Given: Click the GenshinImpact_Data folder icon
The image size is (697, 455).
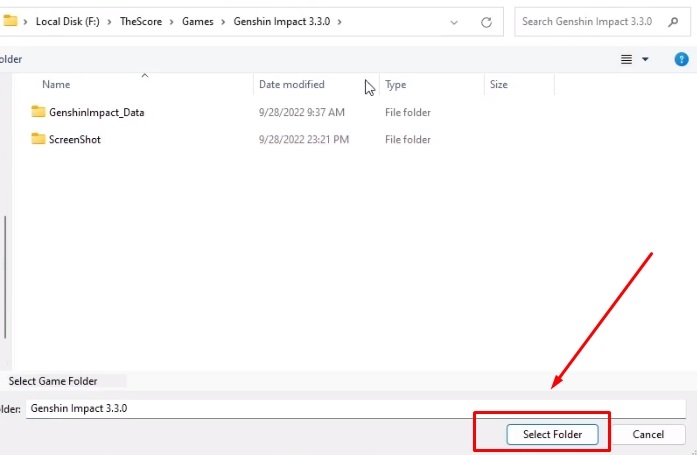Looking at the screenshot, I should 38,112.
